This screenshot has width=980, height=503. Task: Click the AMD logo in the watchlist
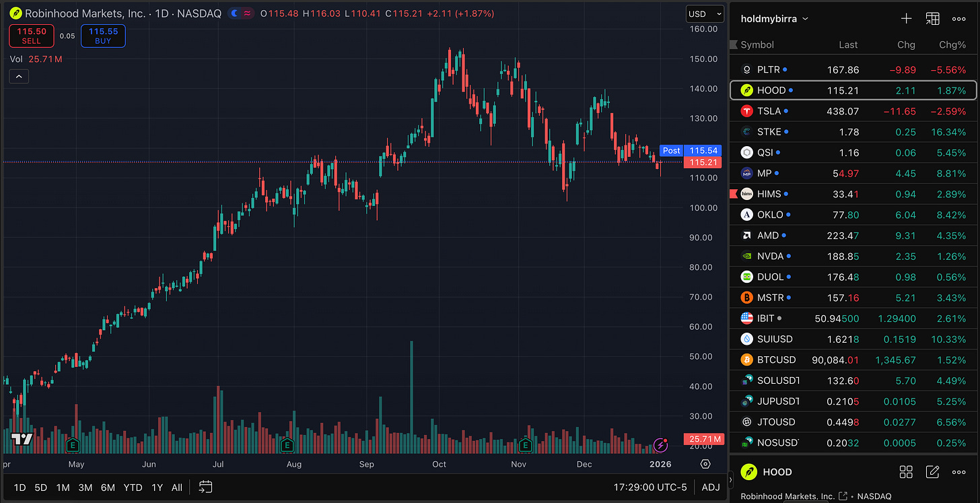click(x=746, y=236)
